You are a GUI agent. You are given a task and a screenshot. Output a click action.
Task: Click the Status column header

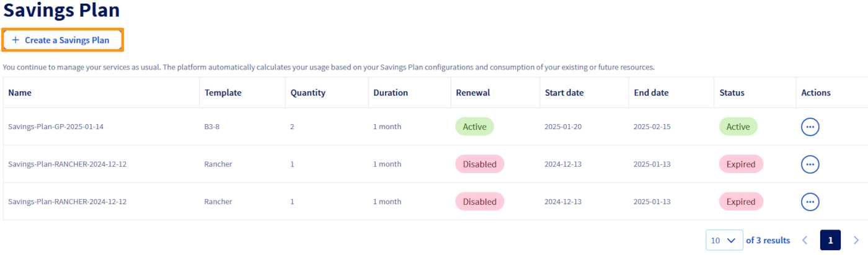click(x=732, y=93)
